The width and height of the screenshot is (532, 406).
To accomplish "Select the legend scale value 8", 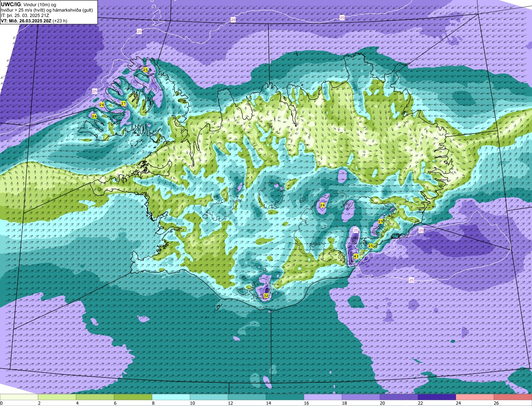I will [x=153, y=403].
